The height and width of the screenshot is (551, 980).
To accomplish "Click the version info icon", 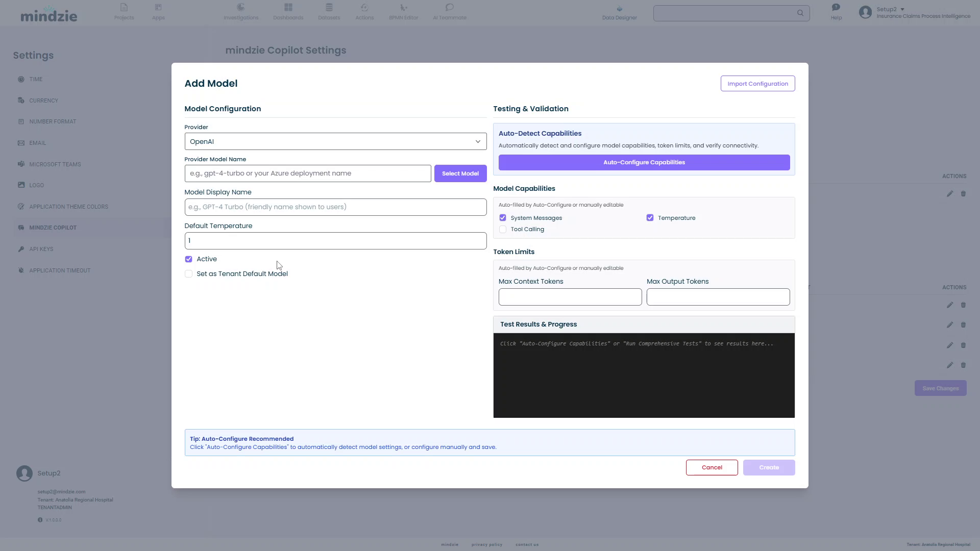I will pyautogui.click(x=40, y=520).
